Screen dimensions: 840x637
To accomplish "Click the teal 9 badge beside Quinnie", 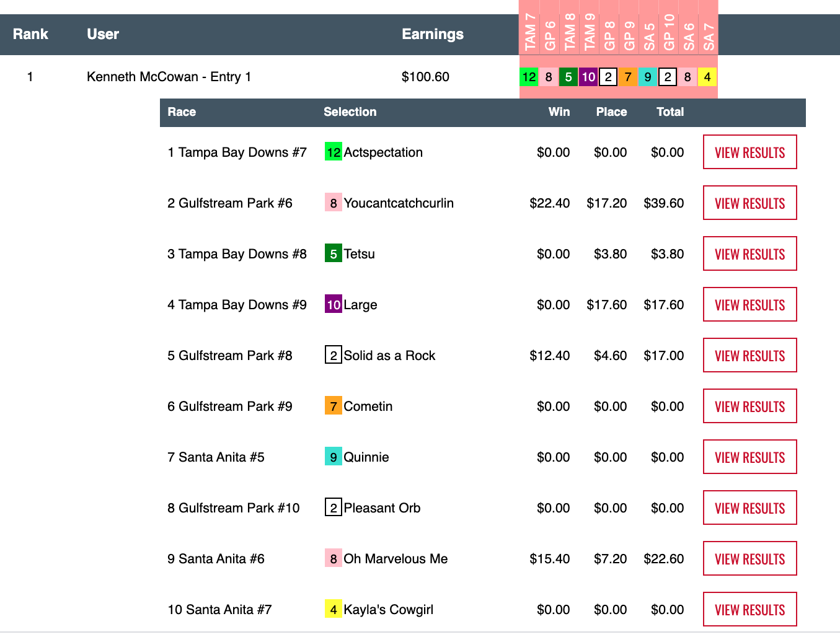I will 333,457.
